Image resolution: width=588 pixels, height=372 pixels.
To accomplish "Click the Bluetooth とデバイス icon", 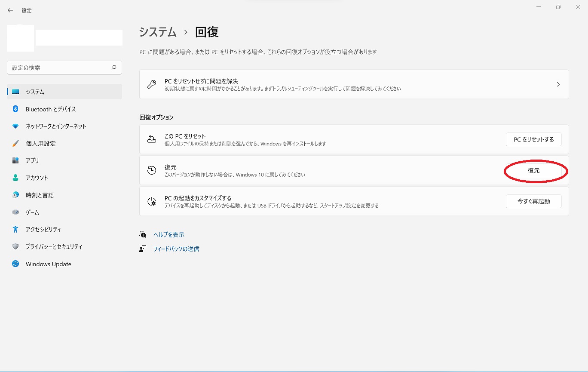I will point(15,109).
